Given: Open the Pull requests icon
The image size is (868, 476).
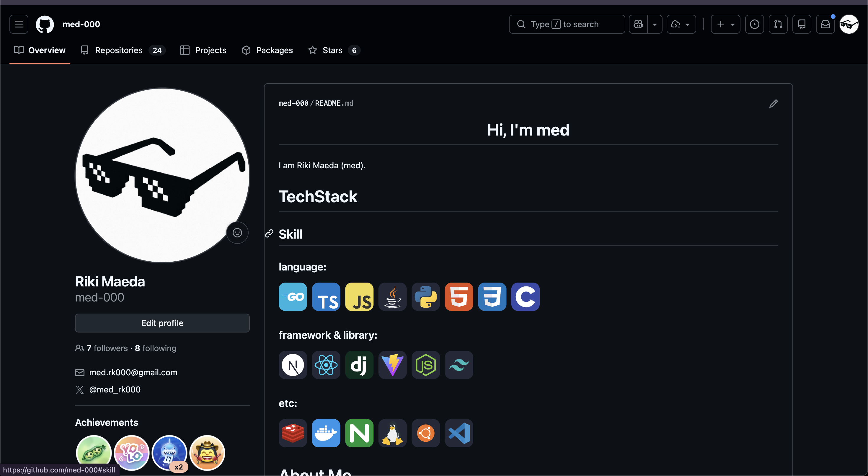Looking at the screenshot, I should (778, 24).
